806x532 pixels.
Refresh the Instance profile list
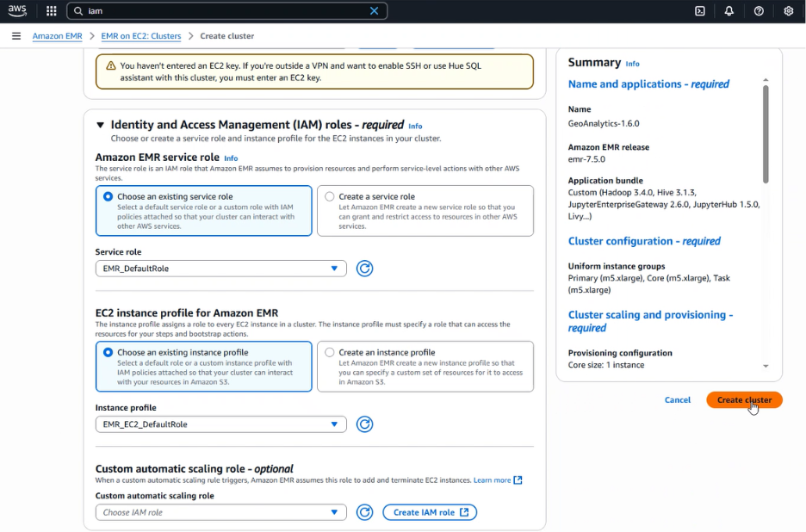point(364,424)
